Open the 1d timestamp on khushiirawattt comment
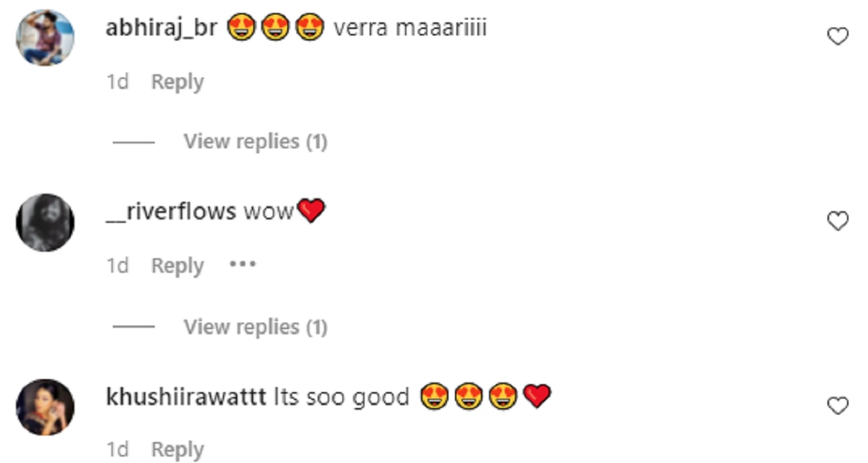This screenshot has height=463, width=868. point(117,450)
